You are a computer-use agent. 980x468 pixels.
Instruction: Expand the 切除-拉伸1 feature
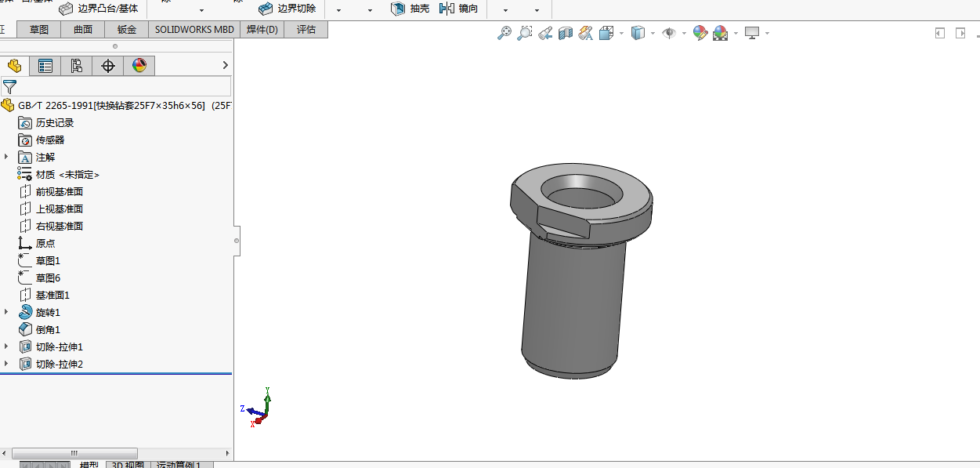(x=6, y=346)
